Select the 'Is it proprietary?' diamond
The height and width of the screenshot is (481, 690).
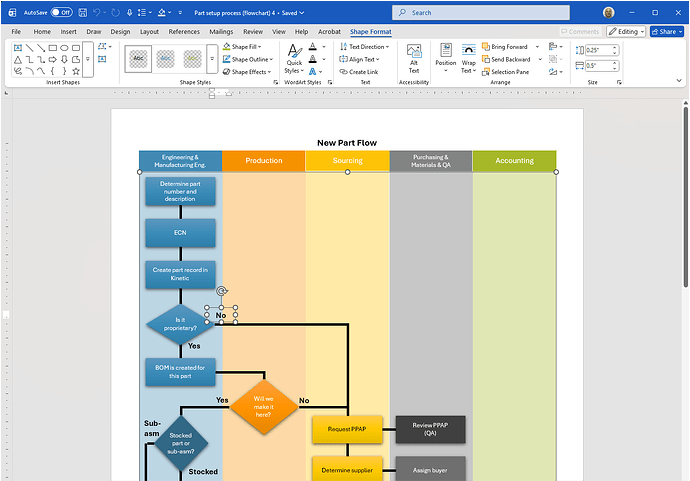(x=180, y=324)
